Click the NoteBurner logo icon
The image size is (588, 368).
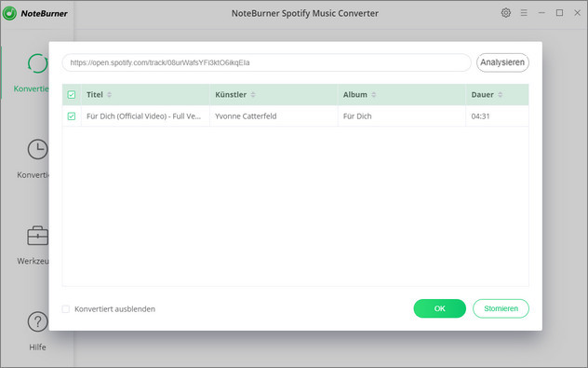9,13
